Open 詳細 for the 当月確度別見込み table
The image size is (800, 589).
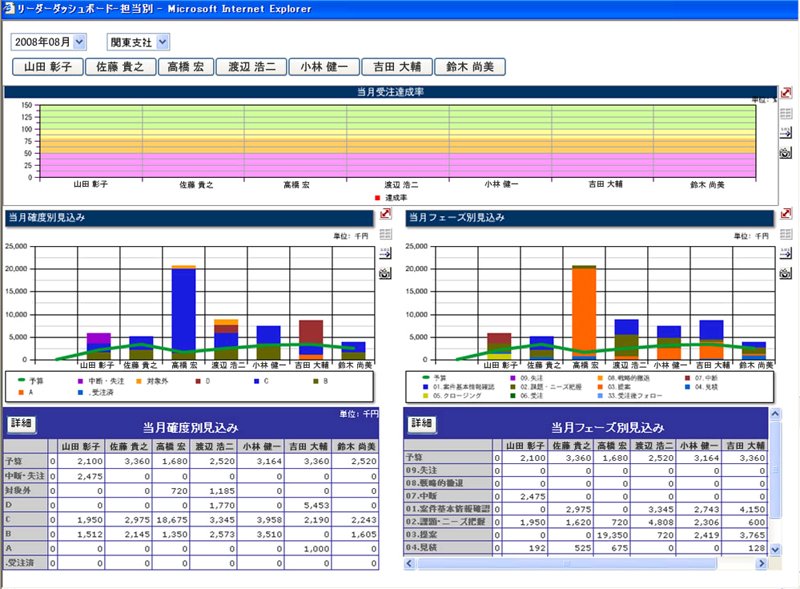[x=21, y=423]
